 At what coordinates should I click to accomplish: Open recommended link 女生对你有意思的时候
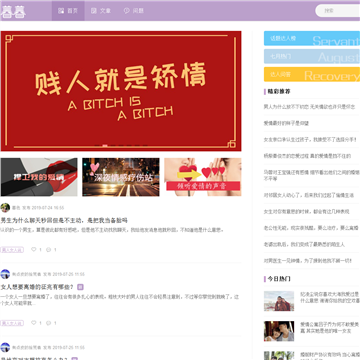[306, 212]
